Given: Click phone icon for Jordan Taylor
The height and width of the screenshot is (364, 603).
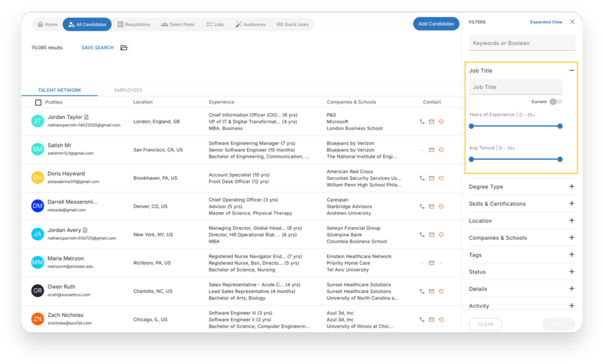Looking at the screenshot, I should (422, 122).
